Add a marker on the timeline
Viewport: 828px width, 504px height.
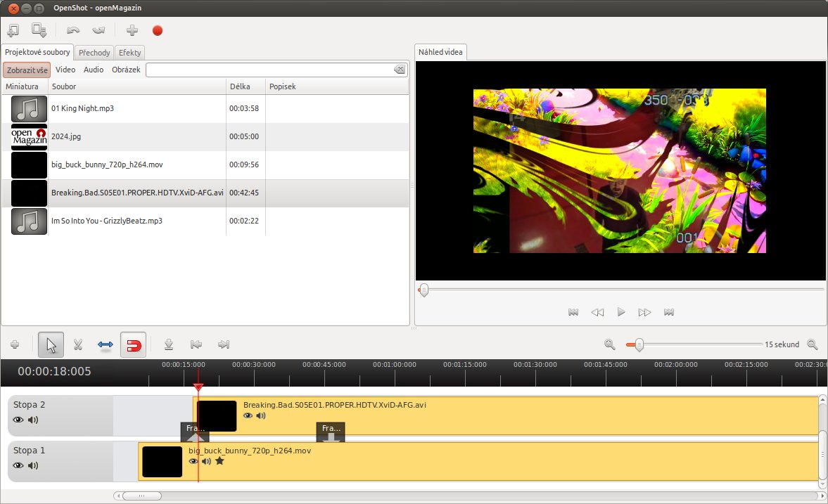(169, 344)
